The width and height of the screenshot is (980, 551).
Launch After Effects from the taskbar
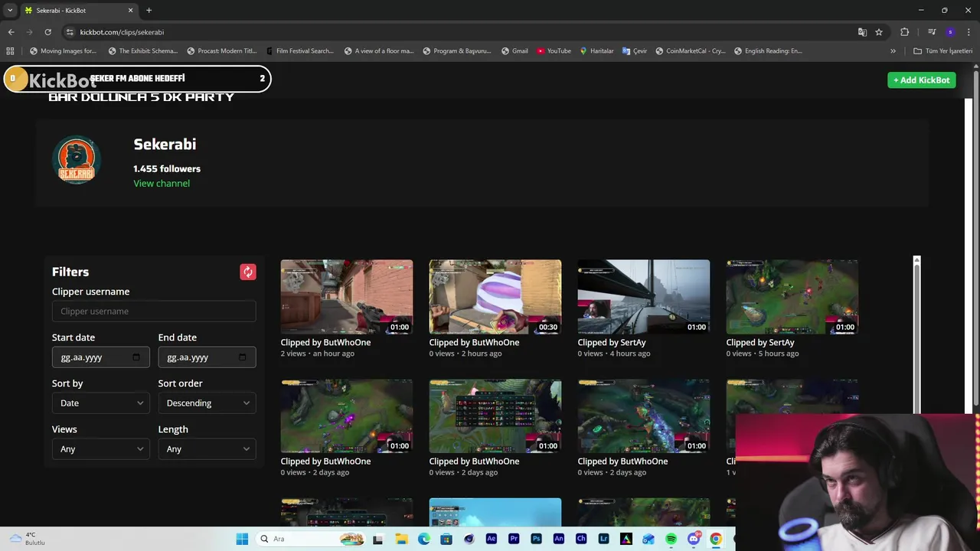pos(492,539)
